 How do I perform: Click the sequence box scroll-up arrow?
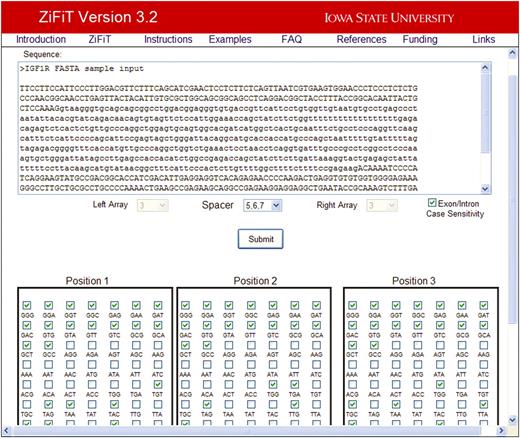coord(485,68)
